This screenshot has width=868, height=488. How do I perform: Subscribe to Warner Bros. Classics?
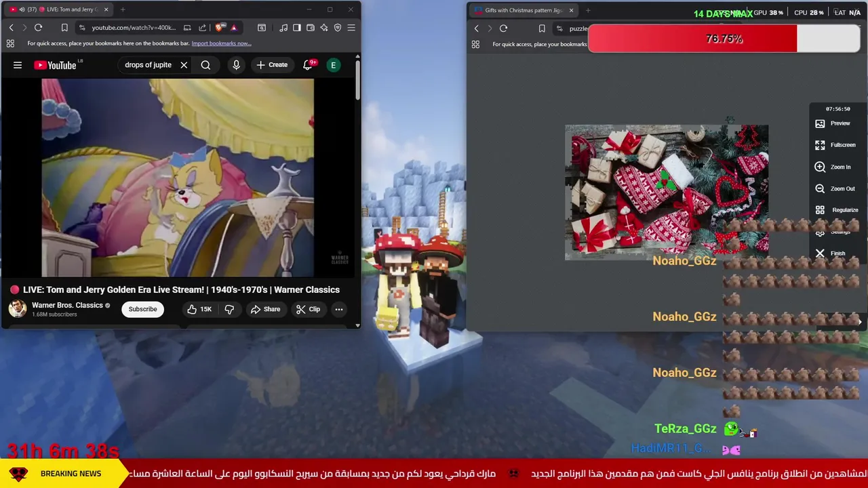[143, 309]
